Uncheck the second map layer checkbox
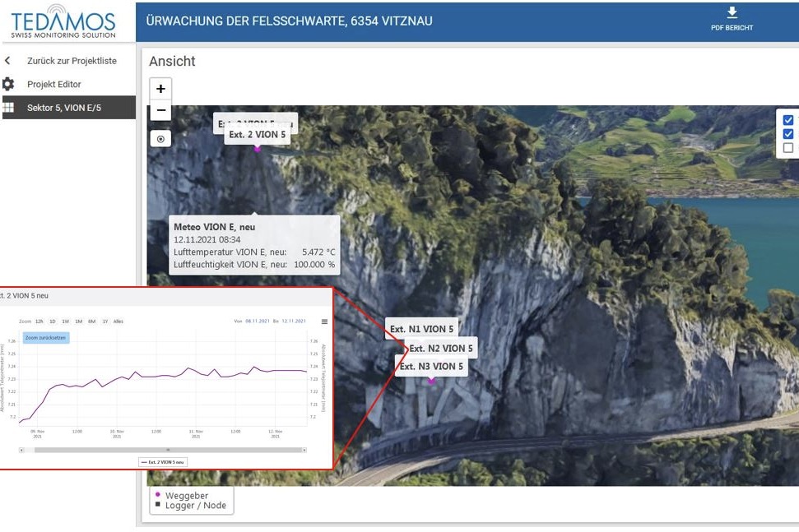Screen dimensions: 799x532 [788, 134]
